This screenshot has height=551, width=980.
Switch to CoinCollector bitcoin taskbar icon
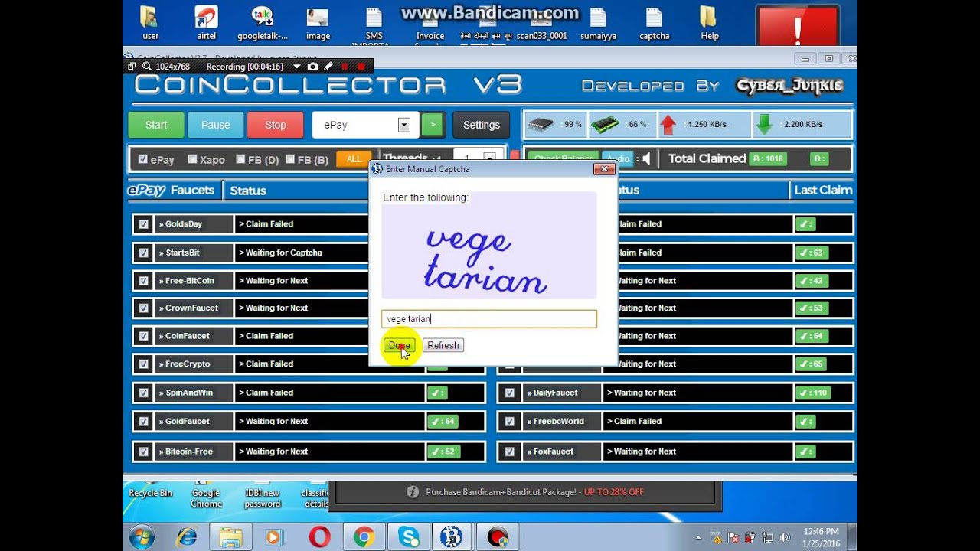tap(452, 537)
